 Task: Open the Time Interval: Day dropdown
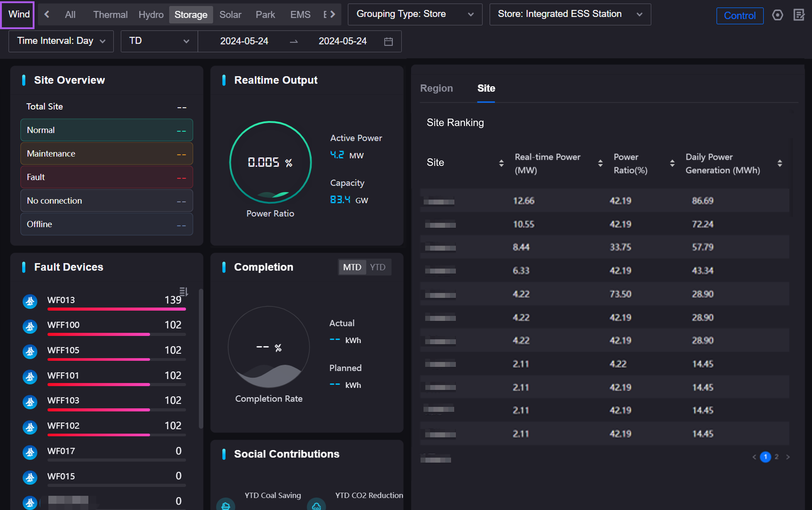61,41
